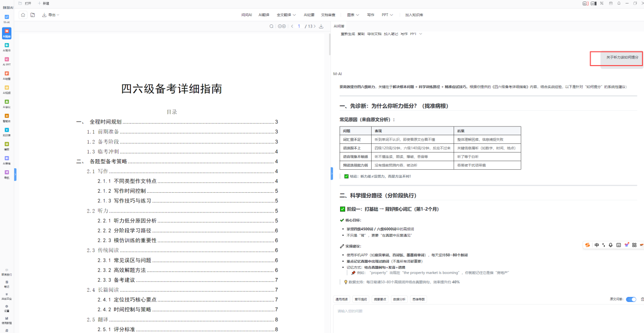Open the AI PPT sidebar tool

[x=7, y=59]
